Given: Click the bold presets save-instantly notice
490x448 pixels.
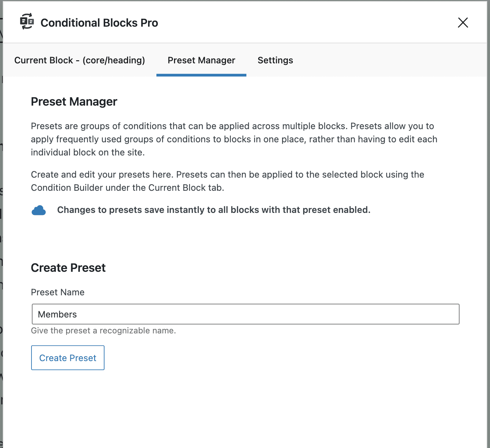Looking at the screenshot, I should [214, 210].
